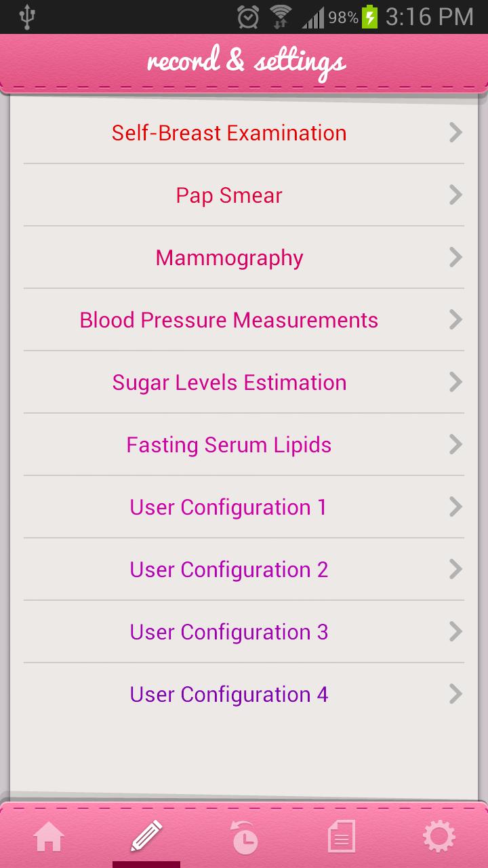Open User Configuration 4 settings
488x868 pixels.
(x=229, y=694)
